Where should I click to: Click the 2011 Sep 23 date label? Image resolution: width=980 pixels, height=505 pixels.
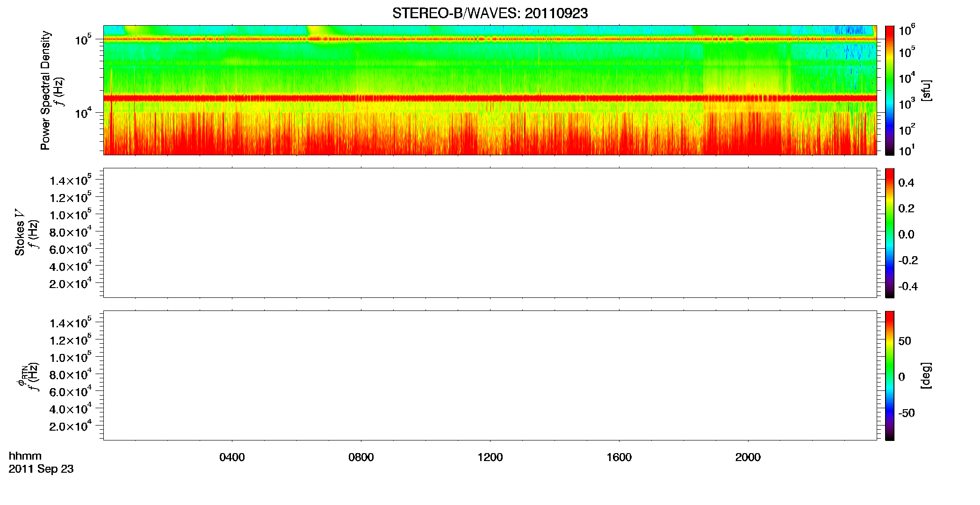tap(41, 469)
